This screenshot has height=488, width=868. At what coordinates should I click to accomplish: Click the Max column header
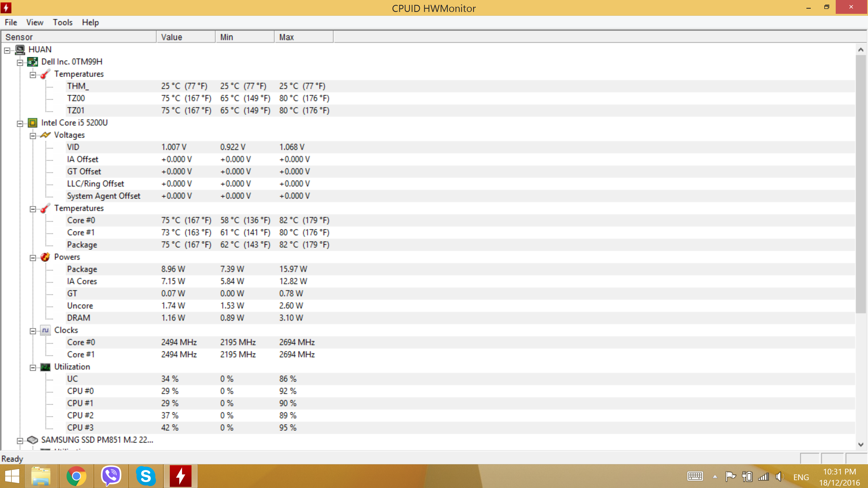[x=304, y=37]
